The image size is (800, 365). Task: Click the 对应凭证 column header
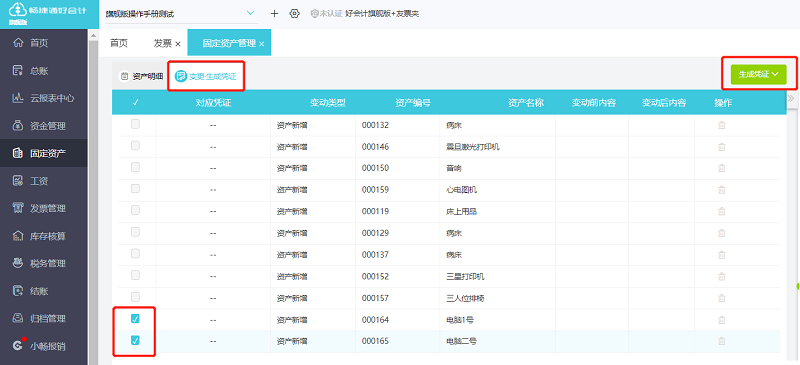(214, 103)
